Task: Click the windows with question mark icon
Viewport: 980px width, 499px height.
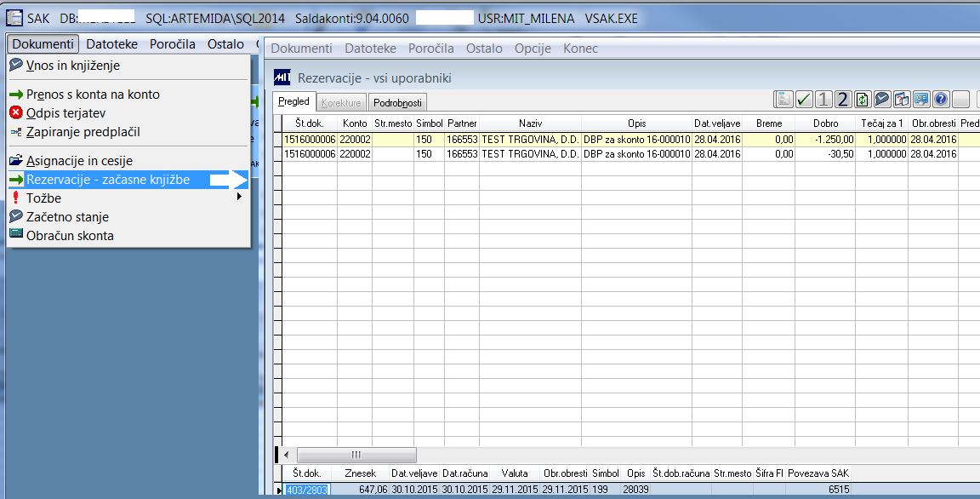Action: coord(901,100)
